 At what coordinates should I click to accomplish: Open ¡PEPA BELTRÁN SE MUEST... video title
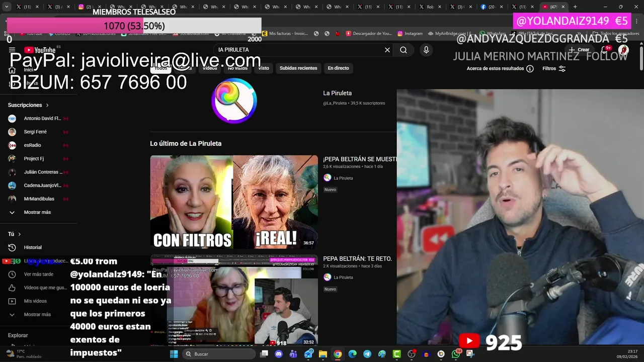click(x=360, y=159)
